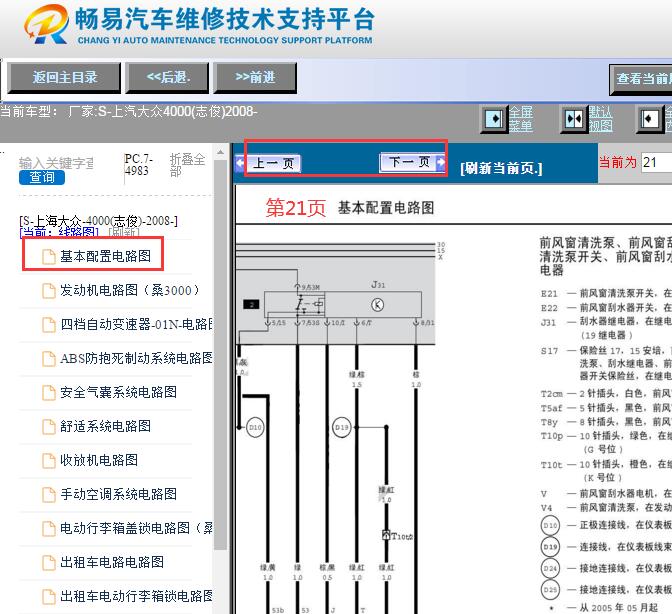
Task: Click the 默认视图 default view icon
Action: (574, 119)
